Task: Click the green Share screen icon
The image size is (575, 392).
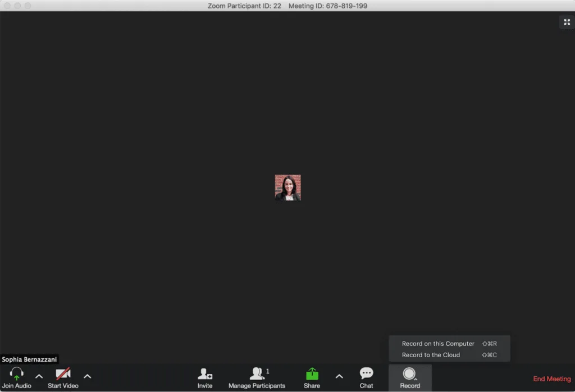Action: 312,374
